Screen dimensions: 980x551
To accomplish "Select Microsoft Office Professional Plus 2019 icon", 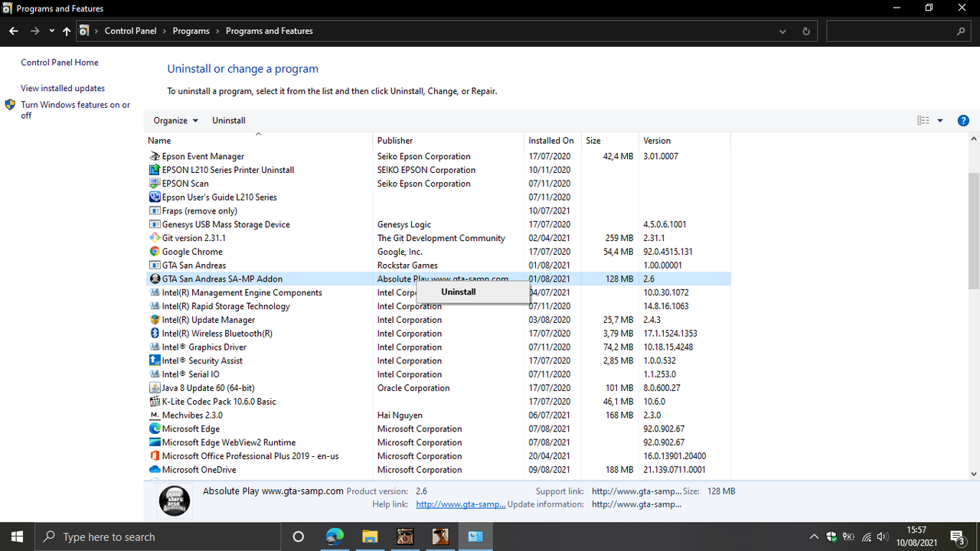I will (155, 456).
